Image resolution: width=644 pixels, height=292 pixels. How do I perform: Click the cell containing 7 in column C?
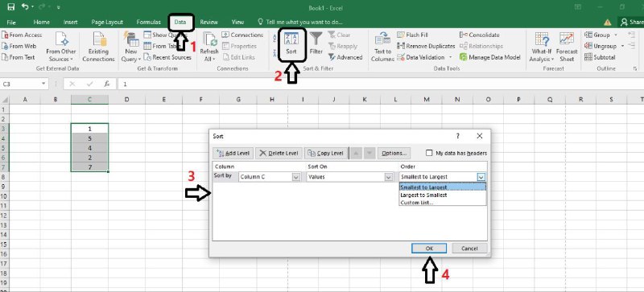point(89,167)
